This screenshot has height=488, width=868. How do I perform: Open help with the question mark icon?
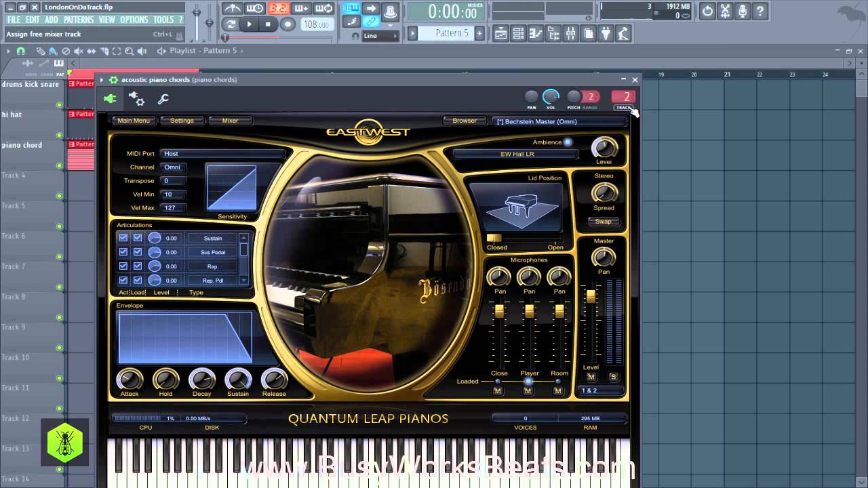(760, 11)
